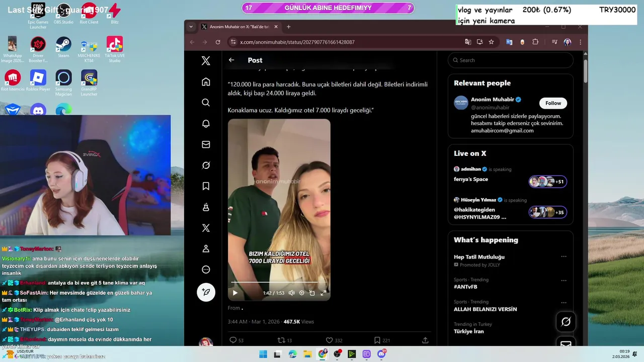Open More circle menu in sidebar
The height and width of the screenshot is (362, 644).
coord(206,269)
